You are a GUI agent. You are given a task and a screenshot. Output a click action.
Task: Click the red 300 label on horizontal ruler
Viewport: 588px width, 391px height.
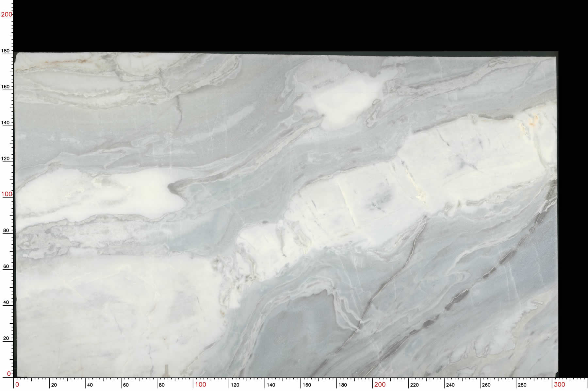[x=559, y=384]
